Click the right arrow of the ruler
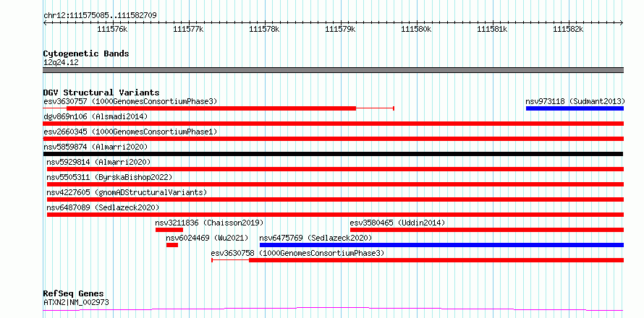Screen dimensions: 644x318 pyautogui.click(x=622, y=23)
